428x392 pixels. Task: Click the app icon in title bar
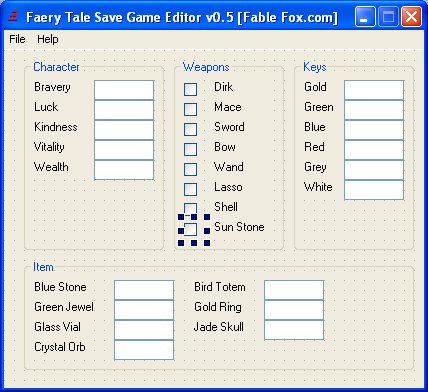[13, 16]
